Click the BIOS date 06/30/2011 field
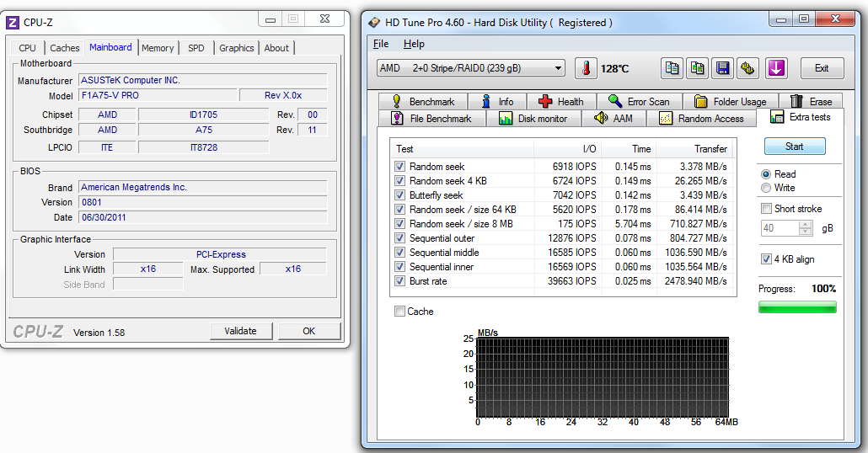 pyautogui.click(x=202, y=217)
